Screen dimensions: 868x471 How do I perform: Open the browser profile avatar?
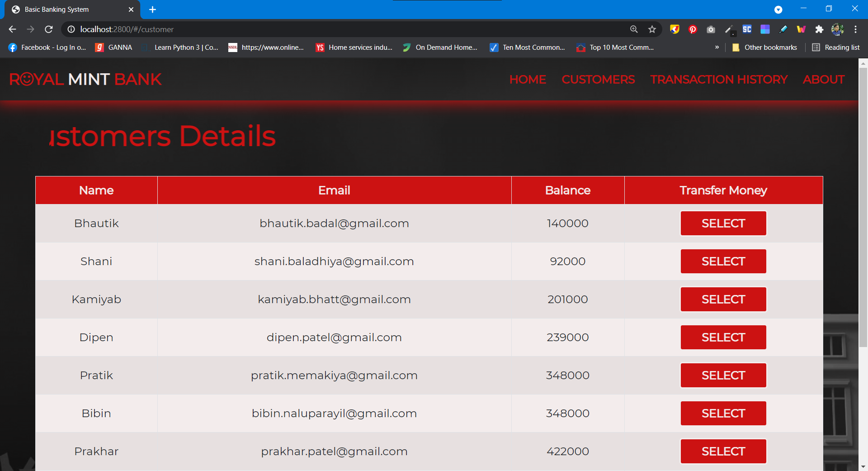[838, 29]
